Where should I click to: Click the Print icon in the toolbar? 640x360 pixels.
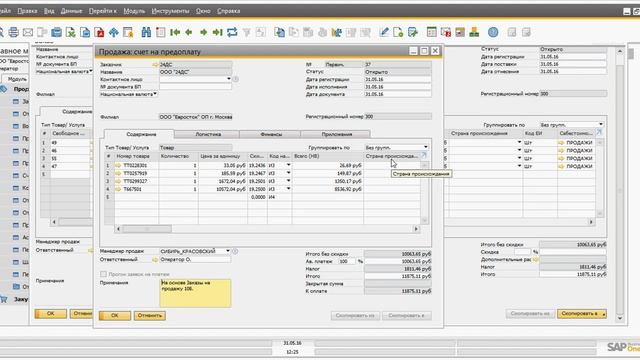click(x=13, y=32)
